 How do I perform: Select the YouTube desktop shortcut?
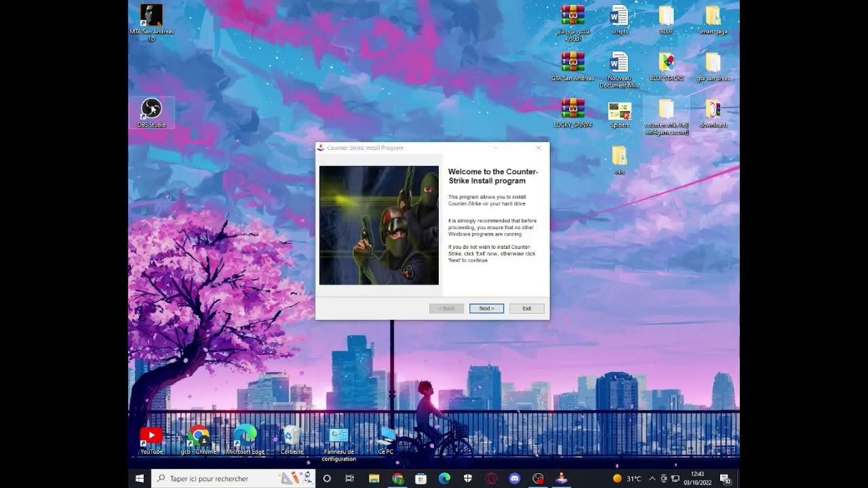[151, 439]
